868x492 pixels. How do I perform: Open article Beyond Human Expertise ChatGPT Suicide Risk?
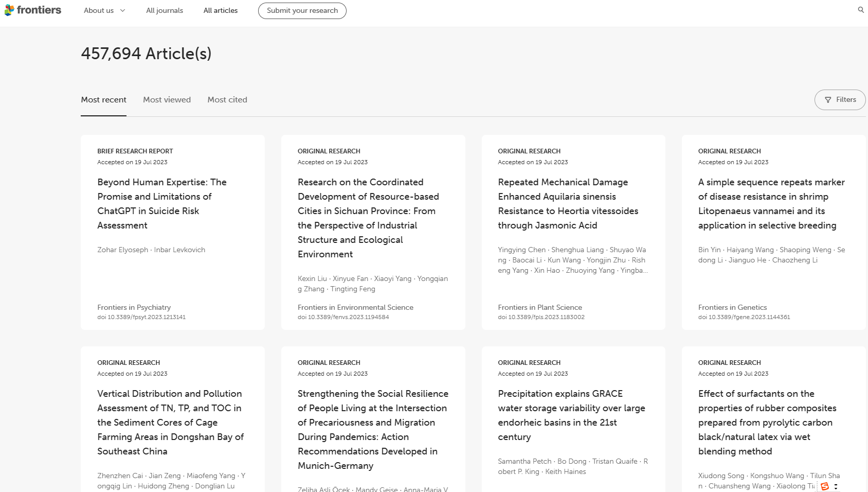pos(162,204)
